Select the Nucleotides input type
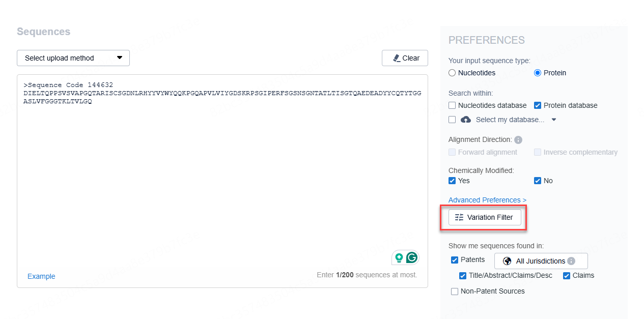Image resolution: width=644 pixels, height=319 pixels. pos(452,73)
